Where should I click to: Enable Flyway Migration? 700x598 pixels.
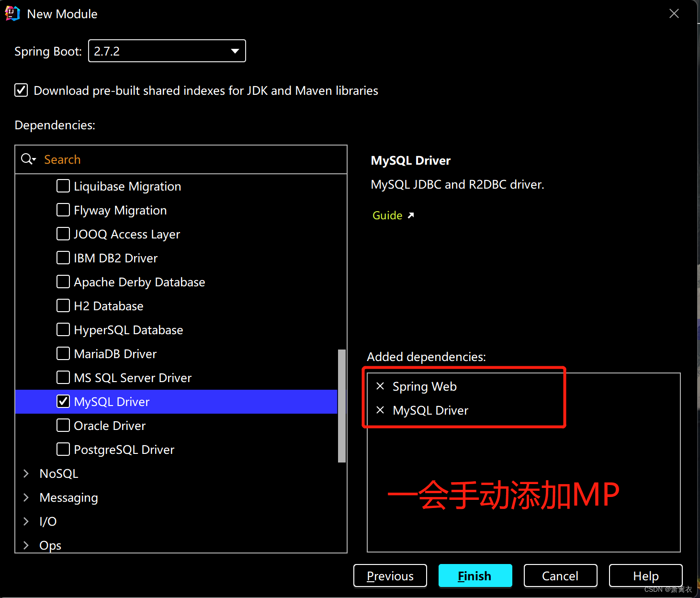tap(63, 210)
